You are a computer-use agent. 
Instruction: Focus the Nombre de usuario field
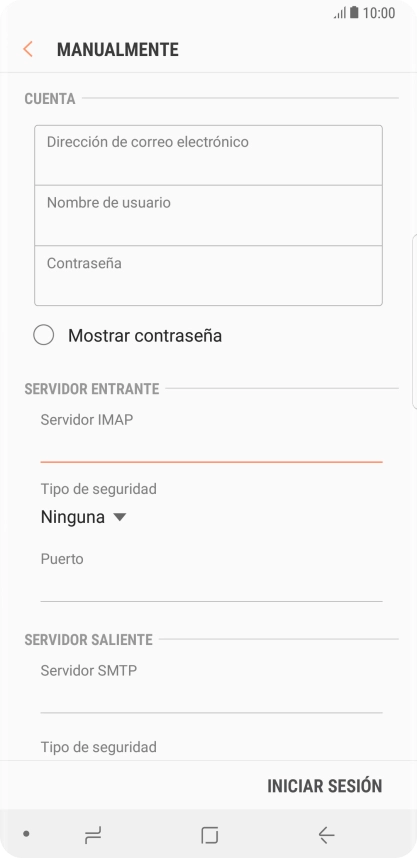click(x=208, y=216)
